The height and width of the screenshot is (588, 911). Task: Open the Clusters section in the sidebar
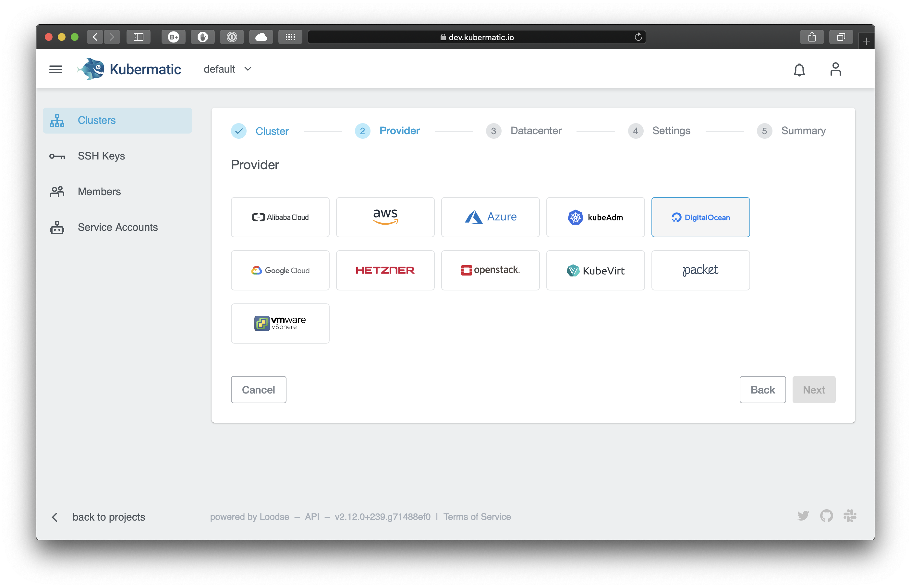(96, 120)
